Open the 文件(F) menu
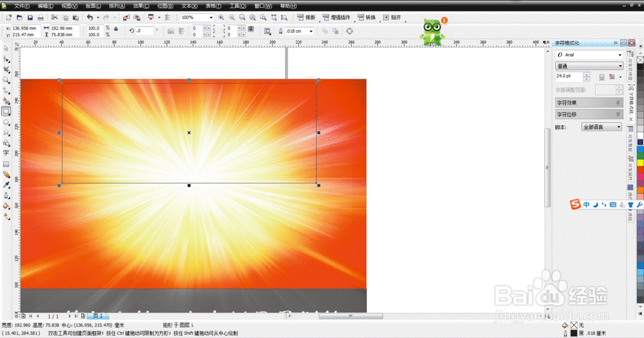This screenshot has height=338, width=644. point(21,6)
